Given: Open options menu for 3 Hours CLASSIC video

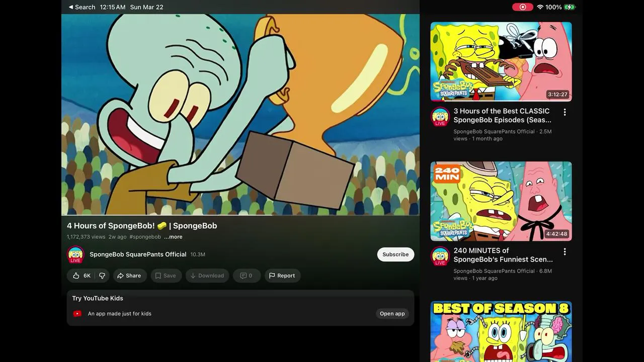Looking at the screenshot, I should coord(565,112).
